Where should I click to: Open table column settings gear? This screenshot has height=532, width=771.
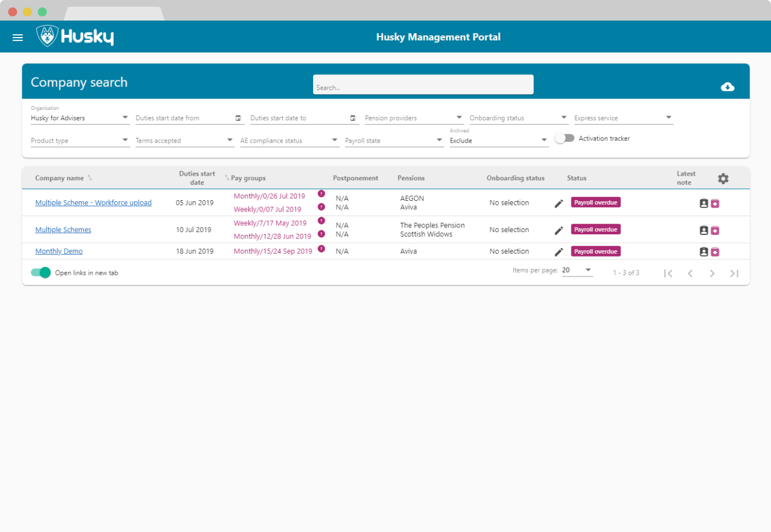click(x=723, y=178)
